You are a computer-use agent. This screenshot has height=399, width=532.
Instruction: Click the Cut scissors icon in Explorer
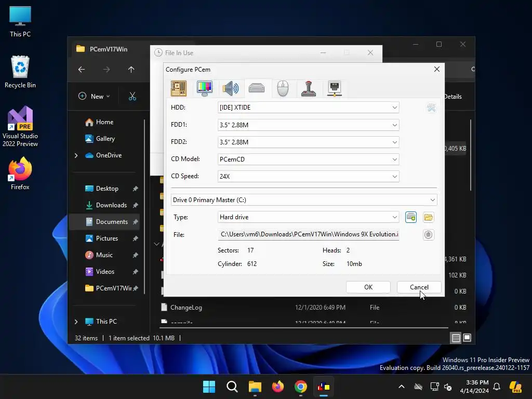(132, 96)
